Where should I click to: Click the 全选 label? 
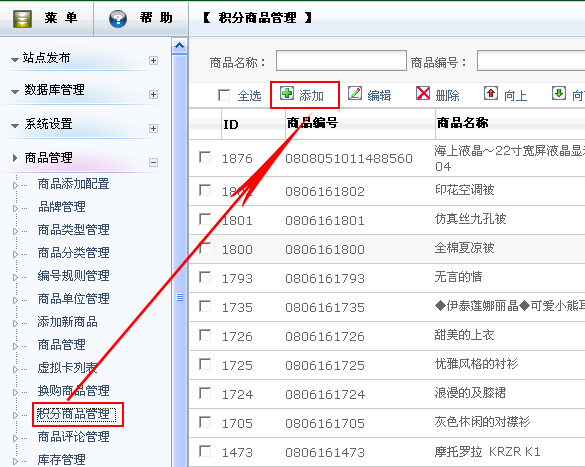click(x=249, y=96)
